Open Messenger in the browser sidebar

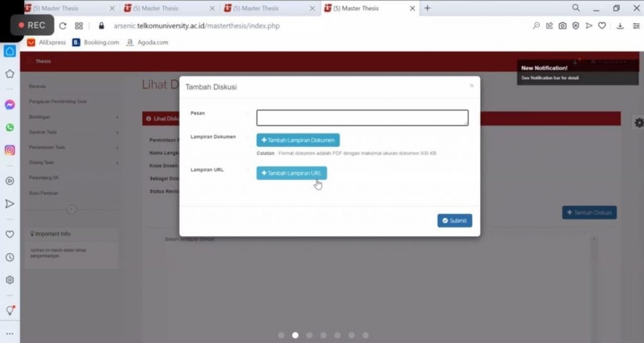point(9,105)
